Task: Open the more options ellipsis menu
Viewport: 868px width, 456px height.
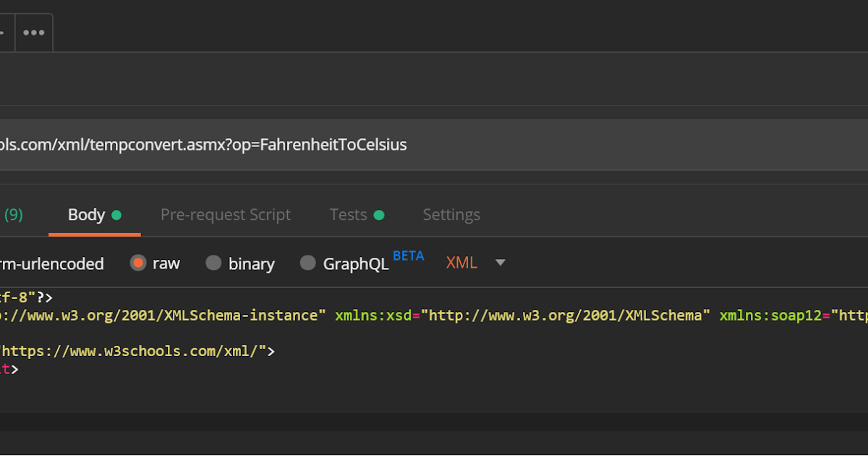Action: 33,32
